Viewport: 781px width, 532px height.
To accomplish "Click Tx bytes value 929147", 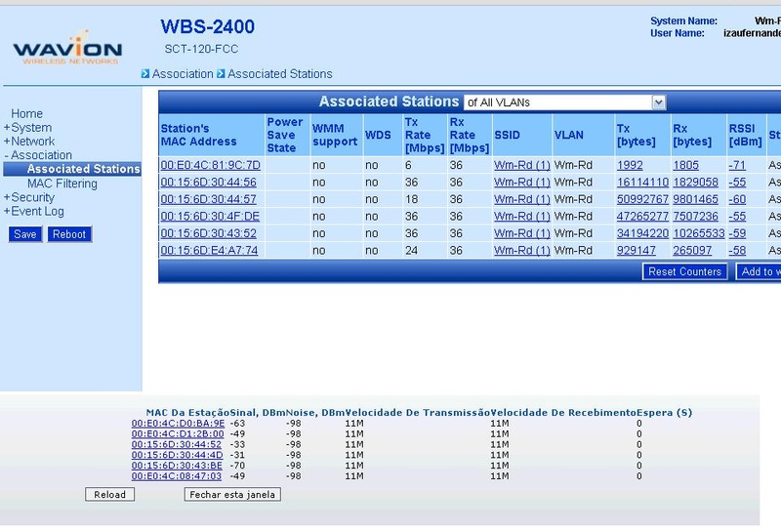I will (x=637, y=250).
